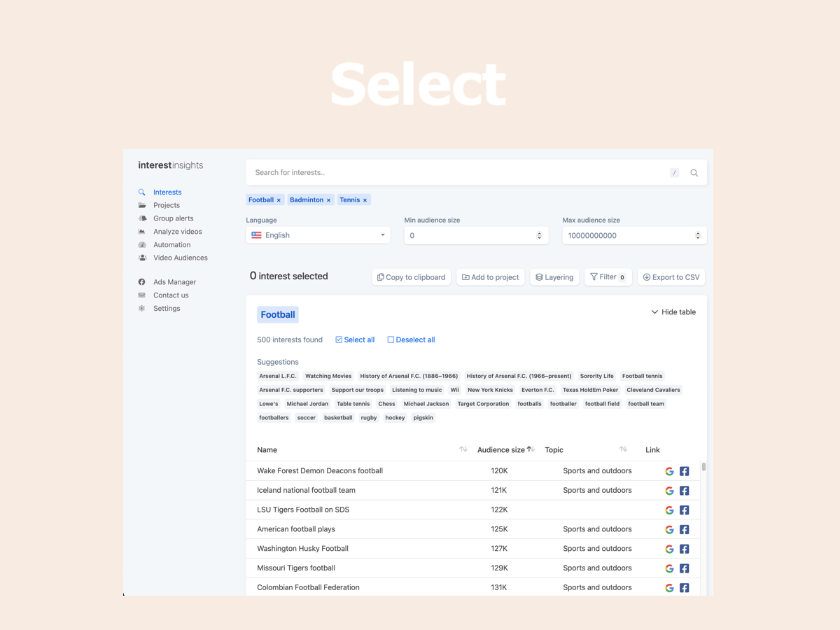Click Add to project button
Image resolution: width=840 pixels, height=630 pixels.
490,277
